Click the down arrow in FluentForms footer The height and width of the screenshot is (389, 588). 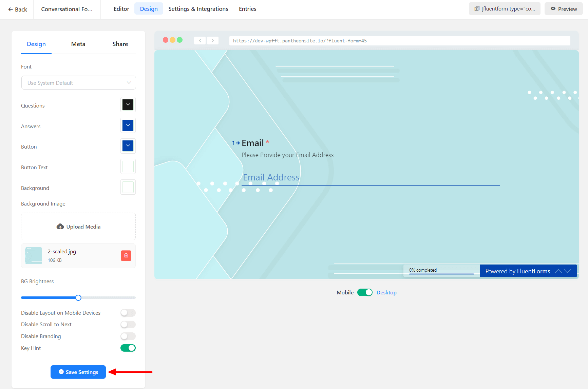(568, 271)
